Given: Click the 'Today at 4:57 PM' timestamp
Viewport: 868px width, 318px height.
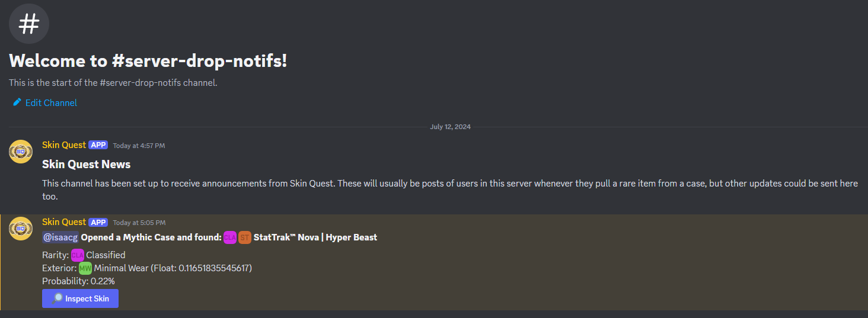Looking at the screenshot, I should tap(139, 146).
